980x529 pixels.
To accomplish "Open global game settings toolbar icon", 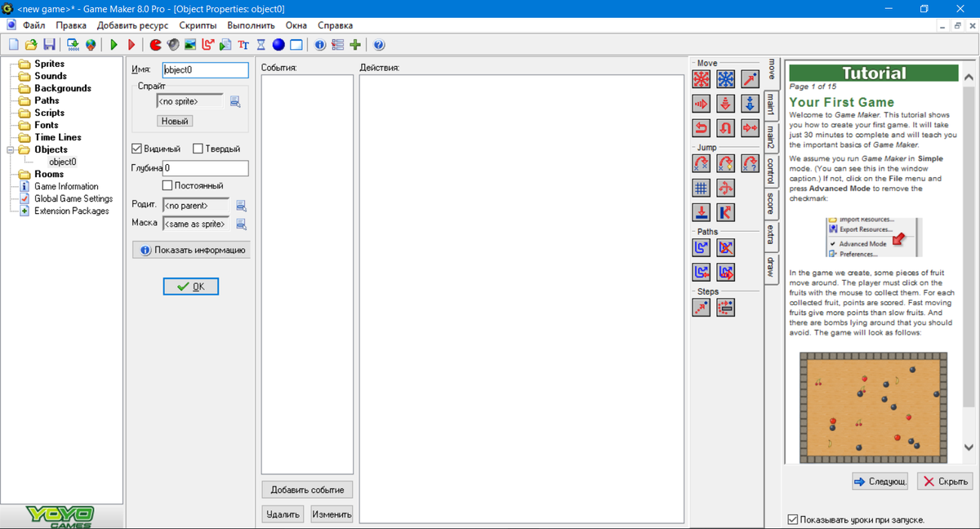I will pos(337,44).
